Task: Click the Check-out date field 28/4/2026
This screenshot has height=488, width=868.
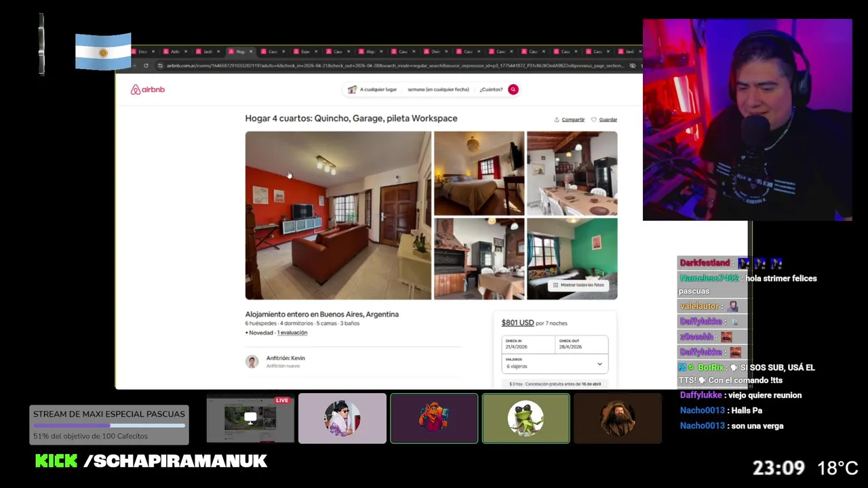Action: click(x=581, y=344)
